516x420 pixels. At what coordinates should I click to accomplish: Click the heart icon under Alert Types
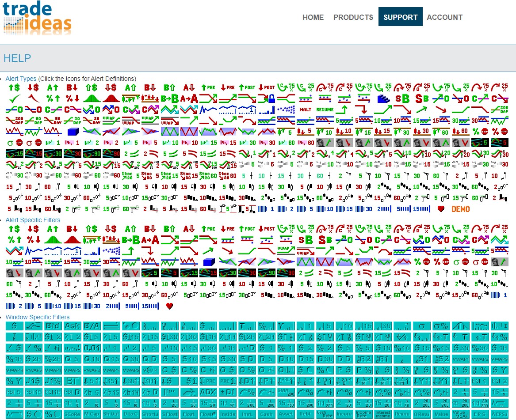pos(440,209)
